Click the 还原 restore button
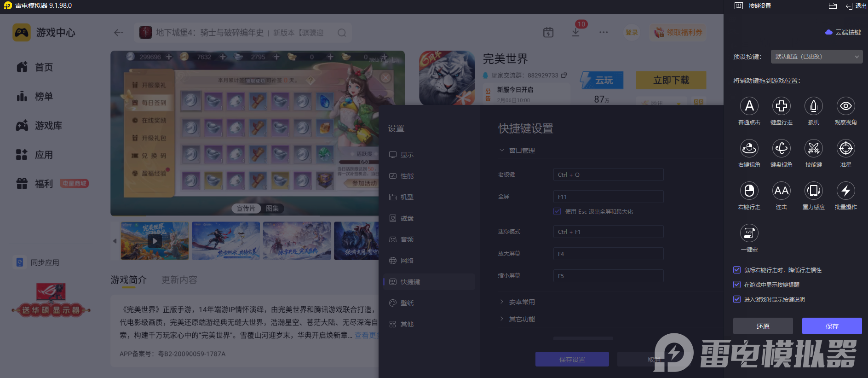Screen dimensions: 868x378 pos(763,326)
